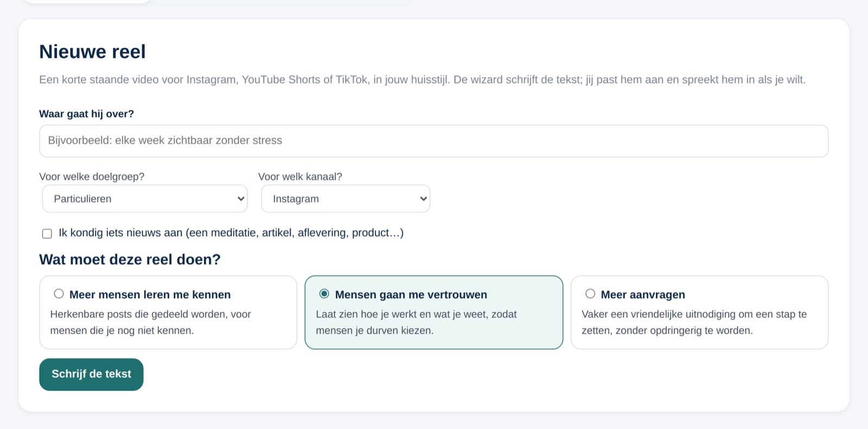Click the 'Voor welke doelgroep?' label

pos(92,176)
